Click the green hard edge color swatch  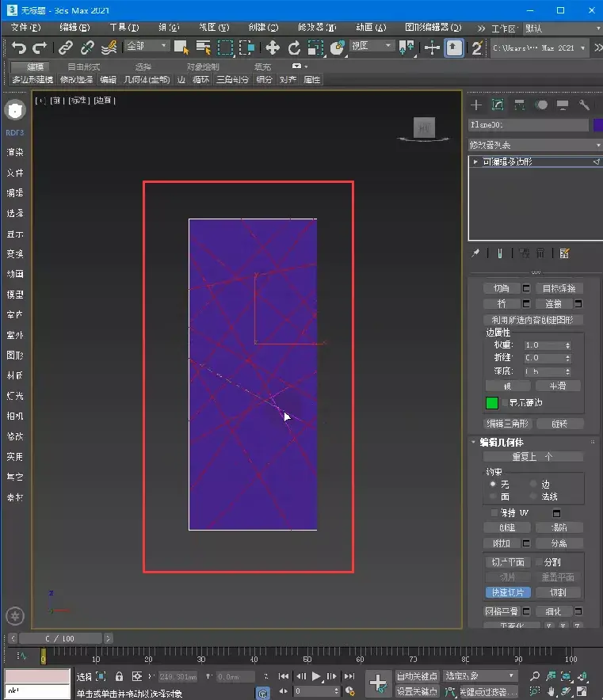click(492, 403)
